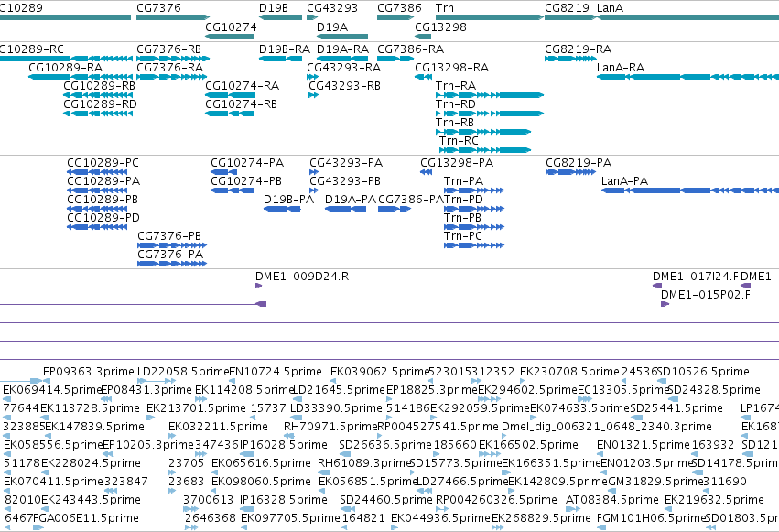
Task: Select transcript CG43293-RB
Action: click(344, 86)
